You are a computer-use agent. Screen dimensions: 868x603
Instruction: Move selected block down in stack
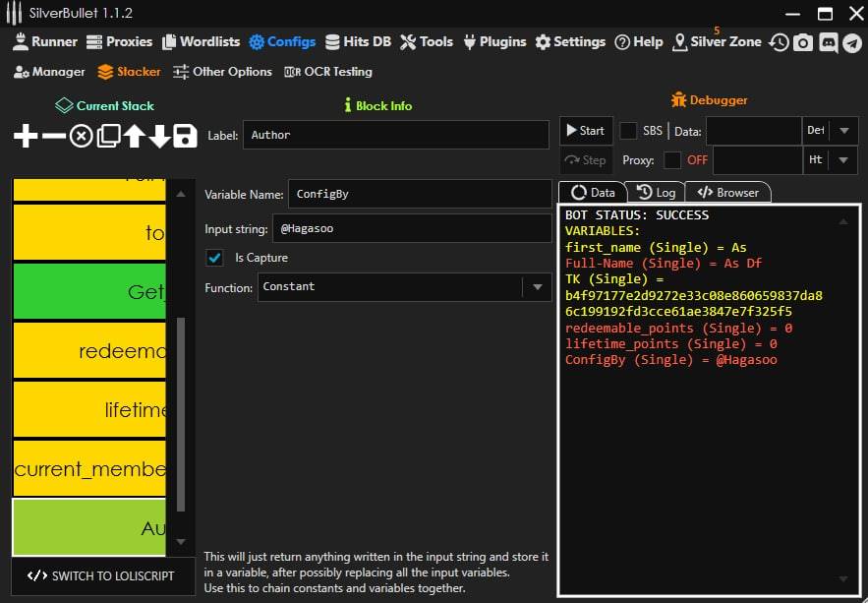tap(159, 136)
